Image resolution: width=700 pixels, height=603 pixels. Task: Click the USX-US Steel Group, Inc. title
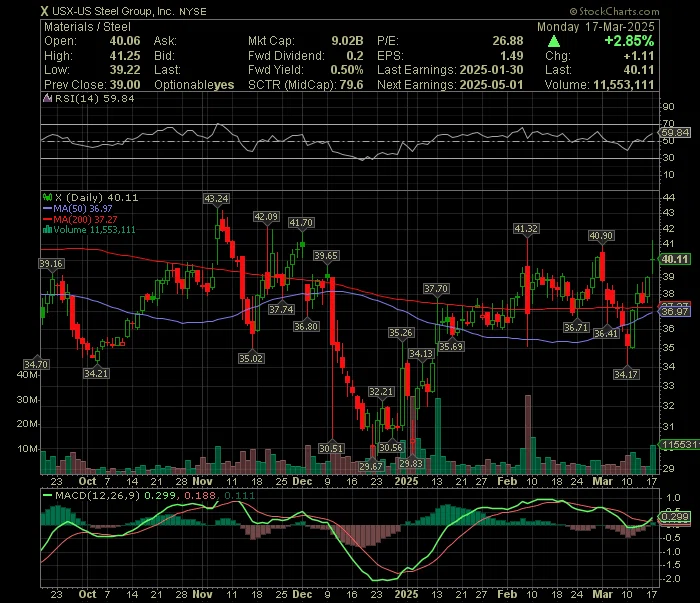click(x=113, y=11)
